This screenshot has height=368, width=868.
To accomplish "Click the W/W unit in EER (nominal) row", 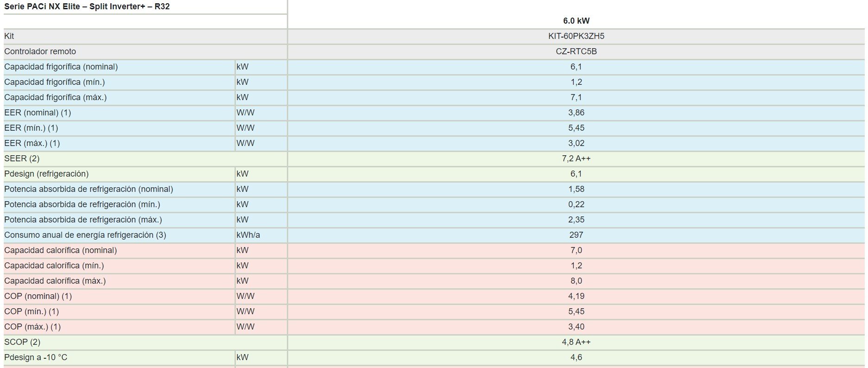I will pos(245,113).
